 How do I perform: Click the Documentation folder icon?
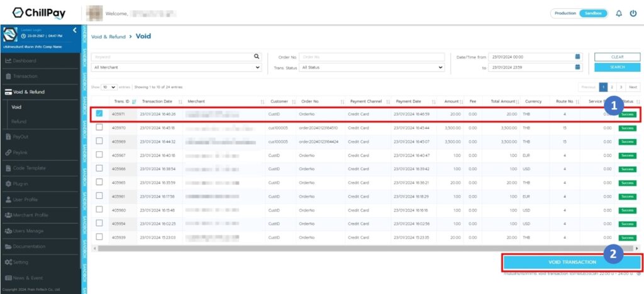[8, 246]
